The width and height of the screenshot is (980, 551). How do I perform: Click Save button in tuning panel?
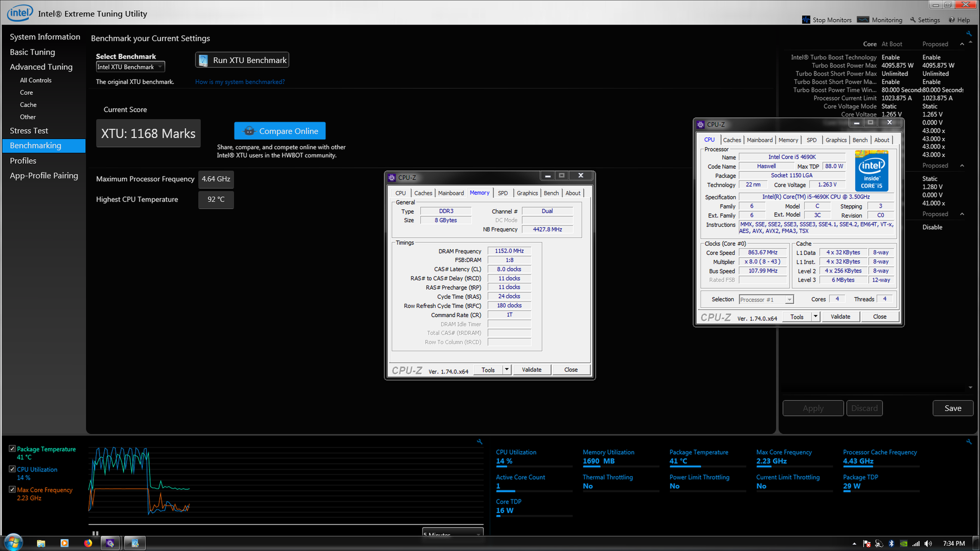click(952, 408)
